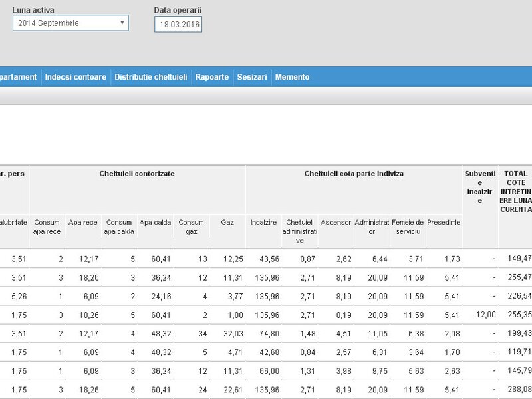Click the heating value 66,00
Image resolution: width=532 pixels, height=399 pixels.
[x=269, y=371]
